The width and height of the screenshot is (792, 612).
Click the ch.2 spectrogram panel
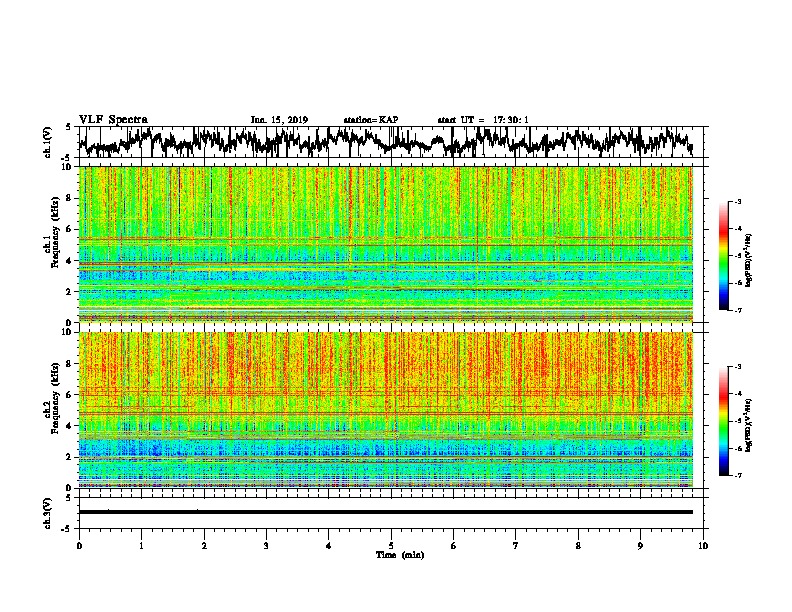click(x=386, y=410)
